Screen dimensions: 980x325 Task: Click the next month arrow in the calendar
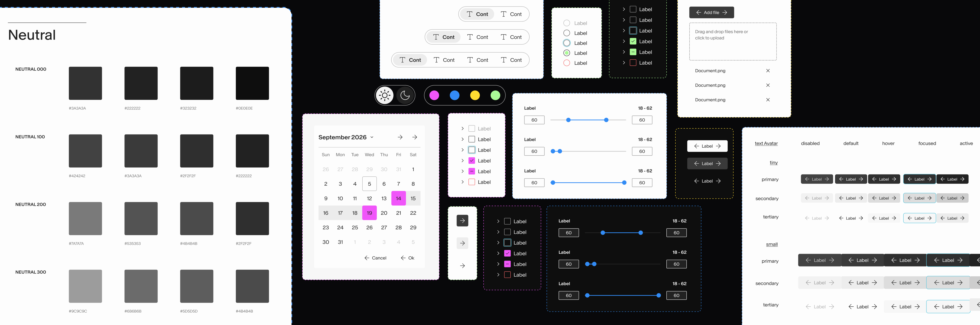400,137
